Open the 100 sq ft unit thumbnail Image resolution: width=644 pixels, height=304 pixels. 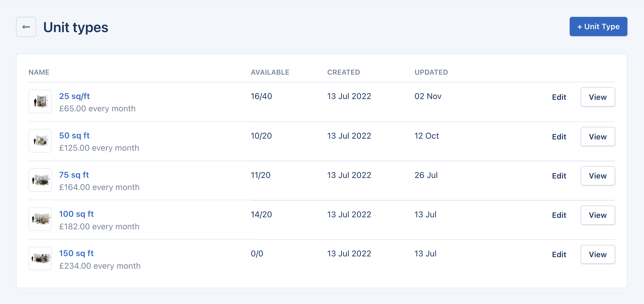coord(40,219)
